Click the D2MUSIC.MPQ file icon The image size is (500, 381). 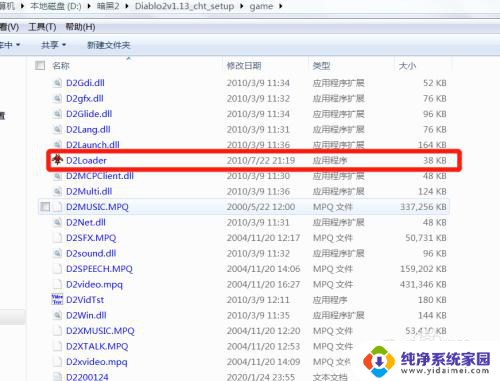pyautogui.click(x=57, y=207)
